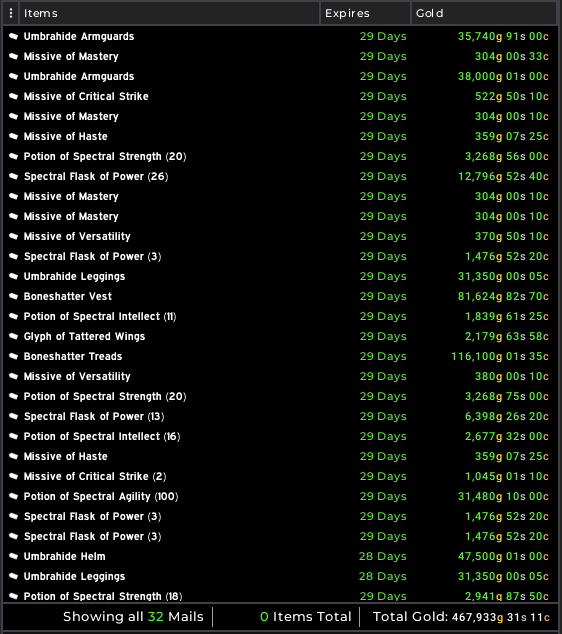Click the 380g 00s 10c gold value

[x=512, y=376]
